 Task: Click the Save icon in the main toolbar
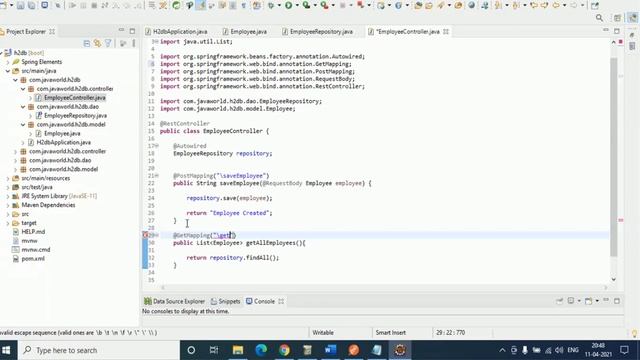click(20, 5)
